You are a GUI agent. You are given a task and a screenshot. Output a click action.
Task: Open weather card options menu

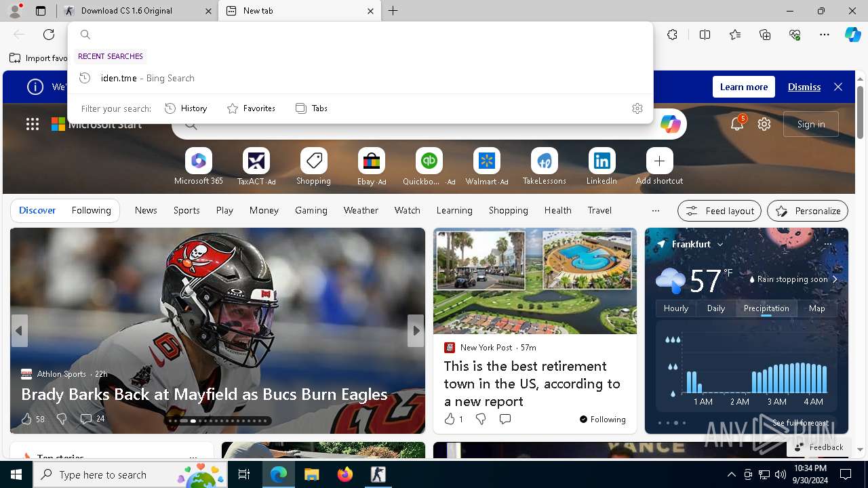point(827,244)
